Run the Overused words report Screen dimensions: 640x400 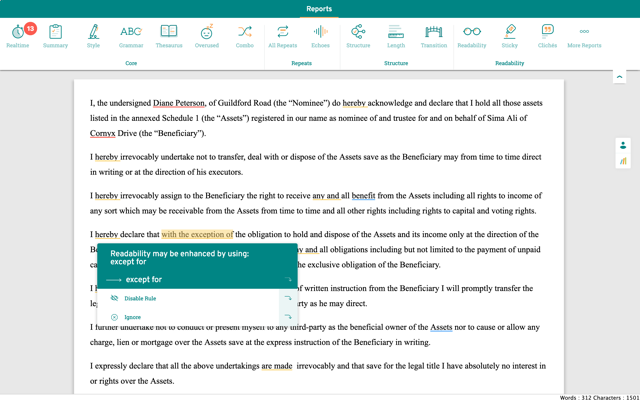[207, 36]
